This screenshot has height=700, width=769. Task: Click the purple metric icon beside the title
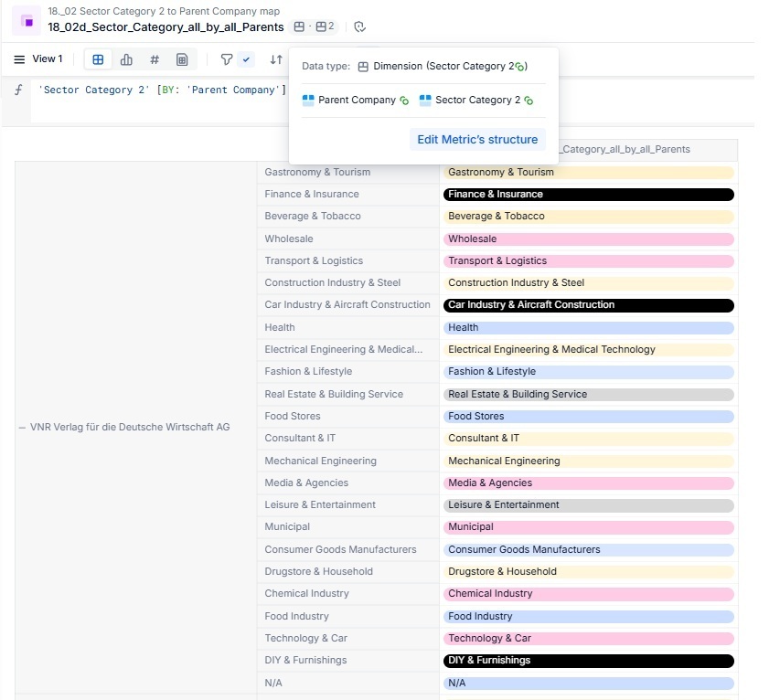pyautogui.click(x=27, y=21)
